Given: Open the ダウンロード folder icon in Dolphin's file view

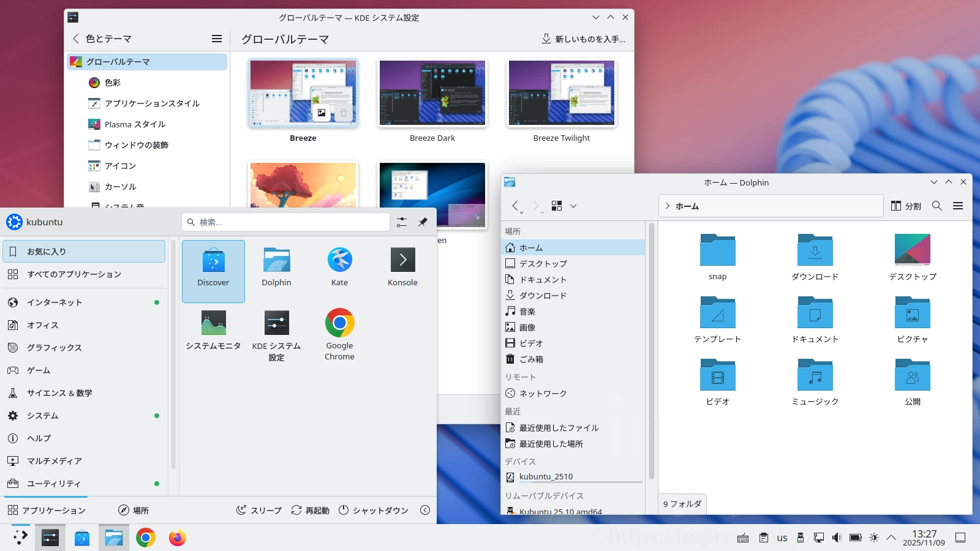Looking at the screenshot, I should tap(815, 257).
